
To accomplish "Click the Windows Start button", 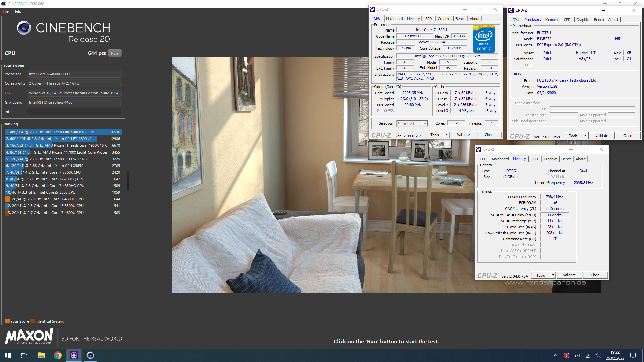I will coord(8,355).
